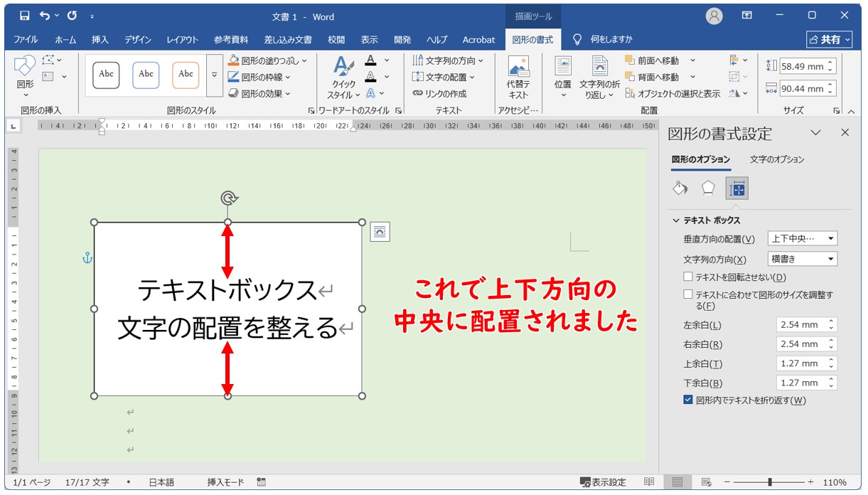Switch to the 表示 tab

[x=369, y=40]
